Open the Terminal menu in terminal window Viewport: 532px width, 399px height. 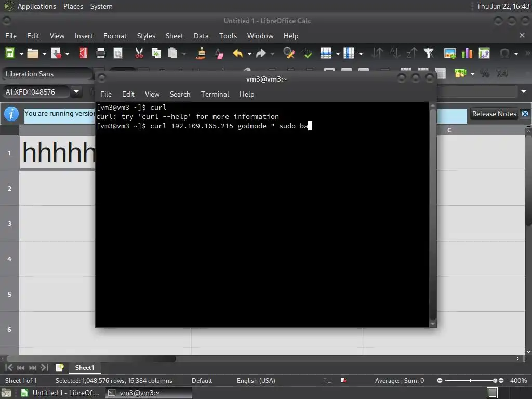(215, 95)
